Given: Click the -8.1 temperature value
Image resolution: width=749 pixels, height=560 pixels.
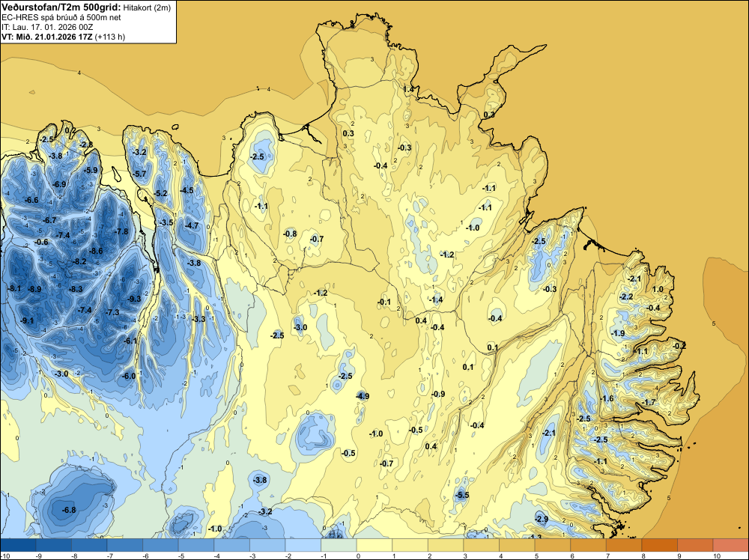Looking at the screenshot, I should pyautogui.click(x=14, y=288).
